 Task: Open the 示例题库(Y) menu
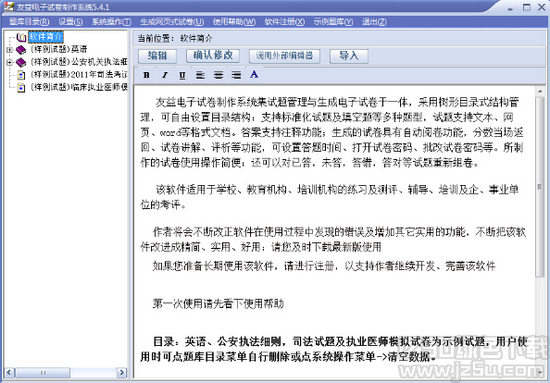click(x=333, y=22)
